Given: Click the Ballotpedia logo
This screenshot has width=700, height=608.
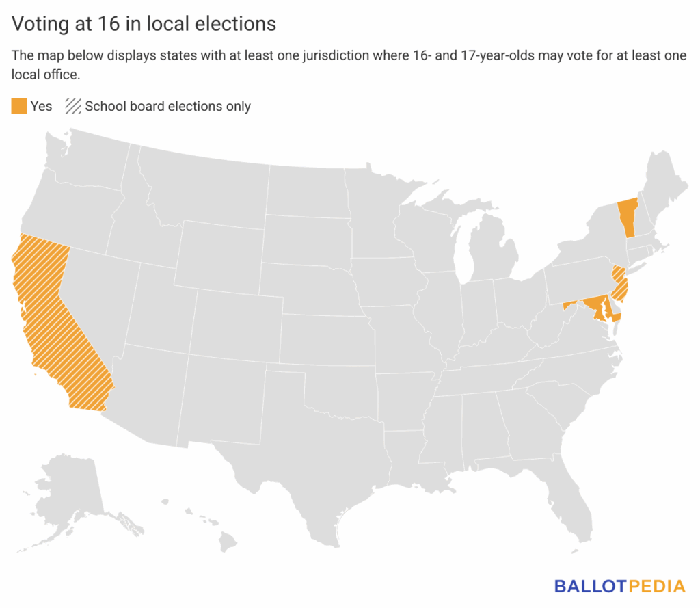Looking at the screenshot, I should click(619, 586).
